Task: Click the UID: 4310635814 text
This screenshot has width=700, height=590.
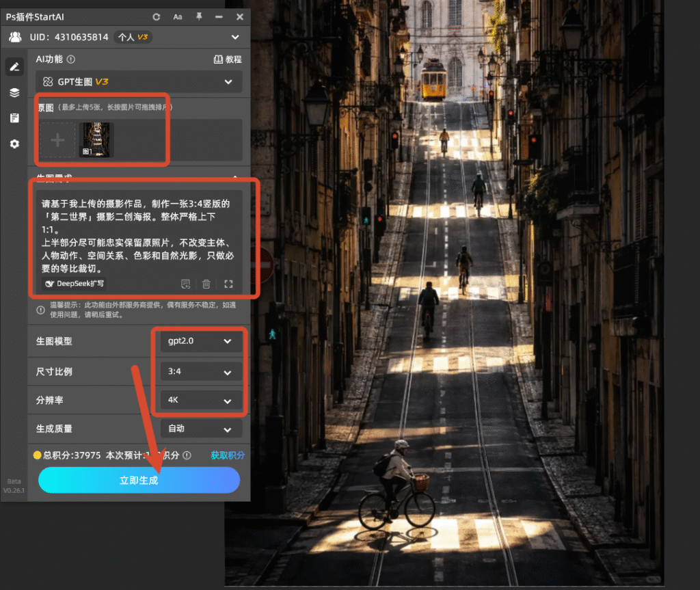Action: (x=69, y=37)
